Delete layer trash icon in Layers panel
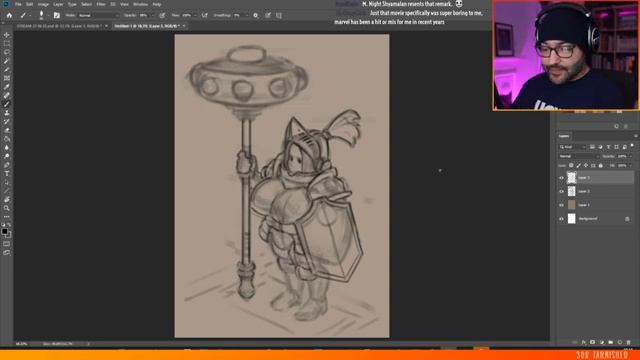The width and height of the screenshot is (640, 360). [629, 342]
